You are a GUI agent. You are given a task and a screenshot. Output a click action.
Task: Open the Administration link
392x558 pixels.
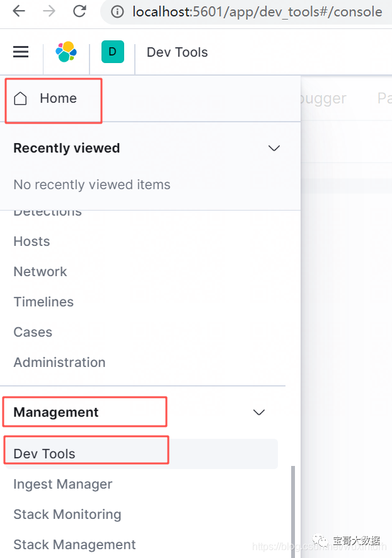59,363
